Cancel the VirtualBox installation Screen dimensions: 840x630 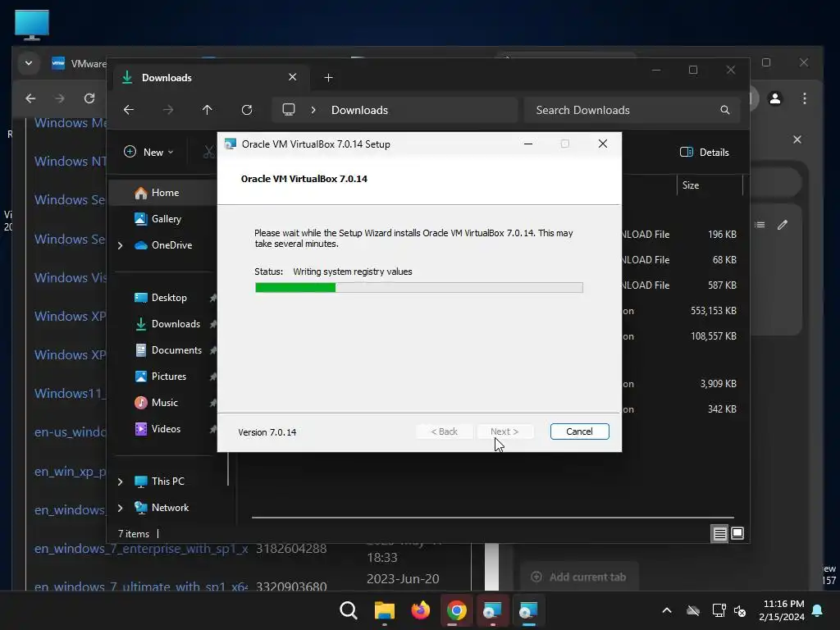pos(579,431)
